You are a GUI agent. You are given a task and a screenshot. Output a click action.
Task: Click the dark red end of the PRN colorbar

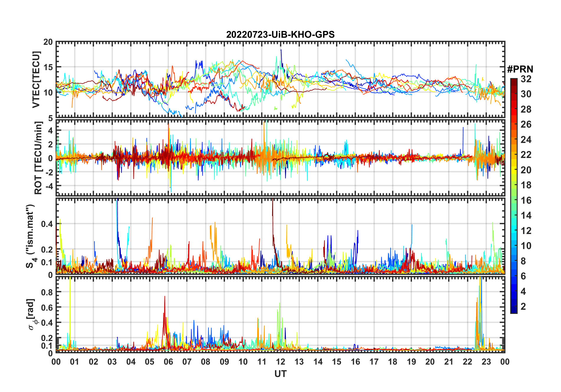tap(514, 83)
